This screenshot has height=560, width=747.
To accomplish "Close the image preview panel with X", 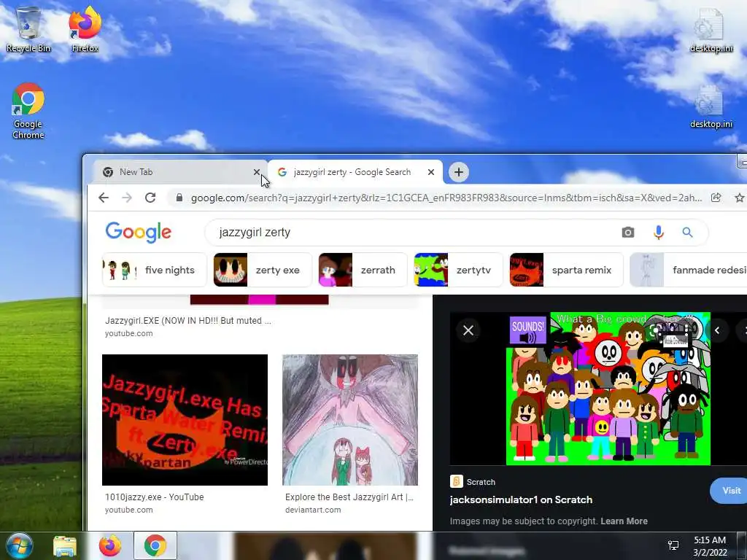I will coord(468,330).
